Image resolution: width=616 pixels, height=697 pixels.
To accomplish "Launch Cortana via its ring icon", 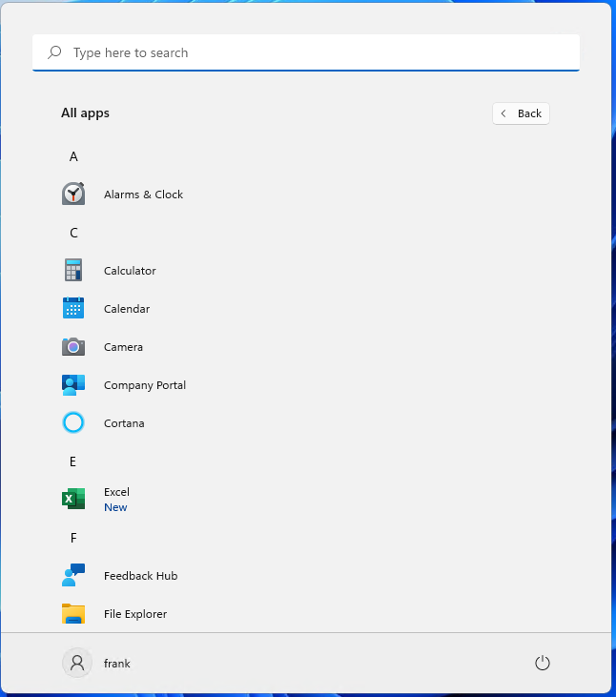I will click(73, 422).
